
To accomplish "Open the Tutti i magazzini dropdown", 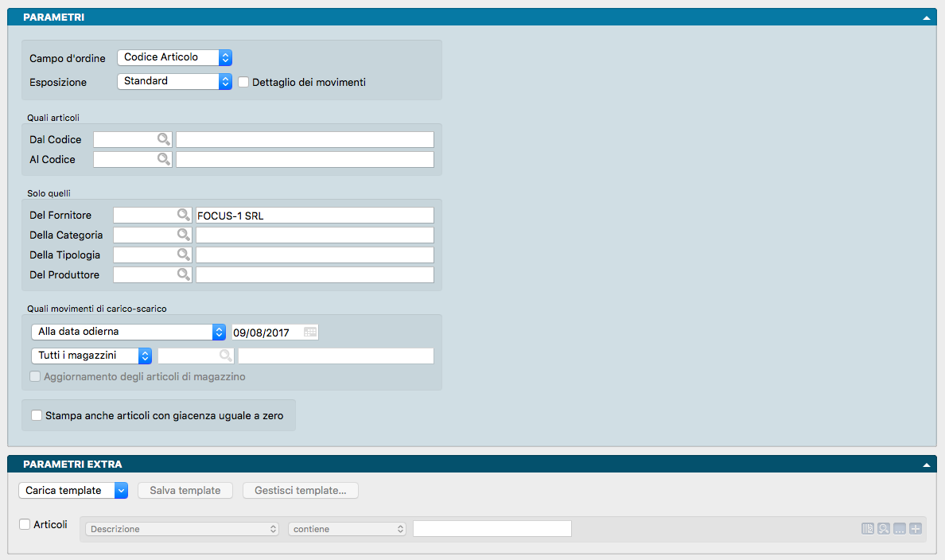I will [91, 356].
